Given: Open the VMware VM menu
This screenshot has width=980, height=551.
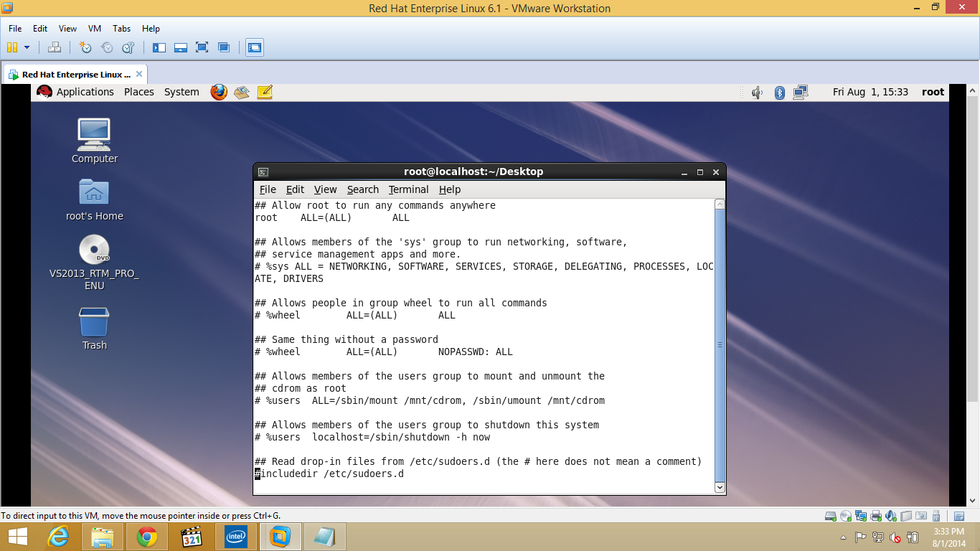Looking at the screenshot, I should coord(95,29).
